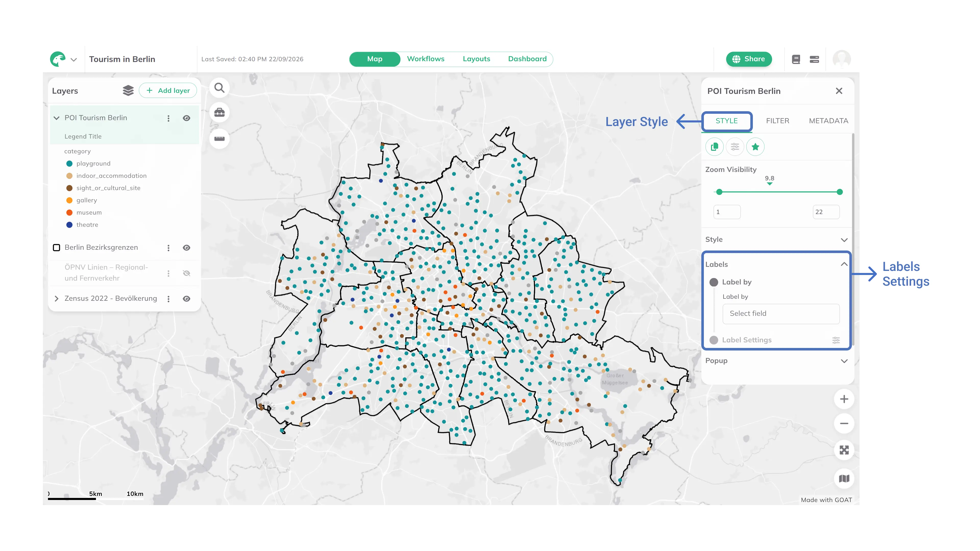Open the server datasets icon in header
This screenshot has width=980, height=551.
click(x=814, y=59)
